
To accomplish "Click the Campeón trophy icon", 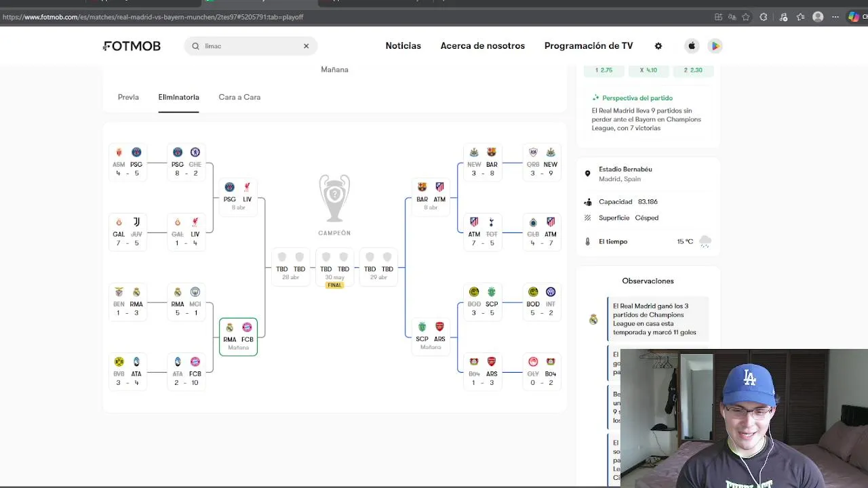I will click(x=334, y=198).
